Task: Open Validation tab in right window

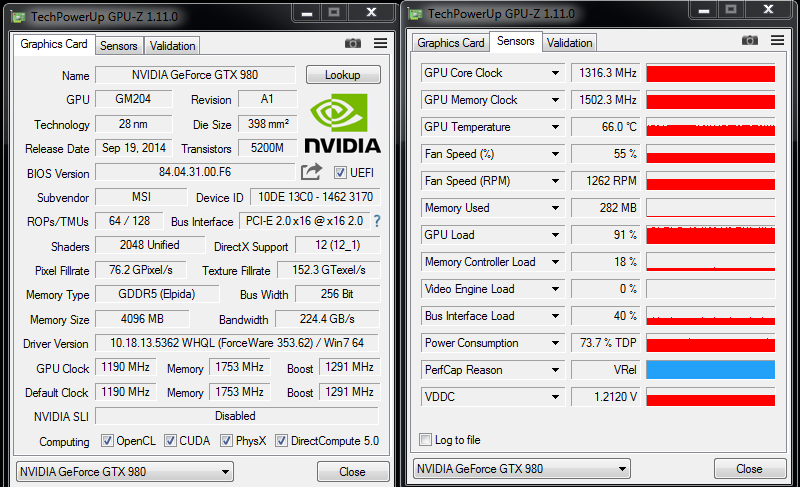Action: point(569,43)
